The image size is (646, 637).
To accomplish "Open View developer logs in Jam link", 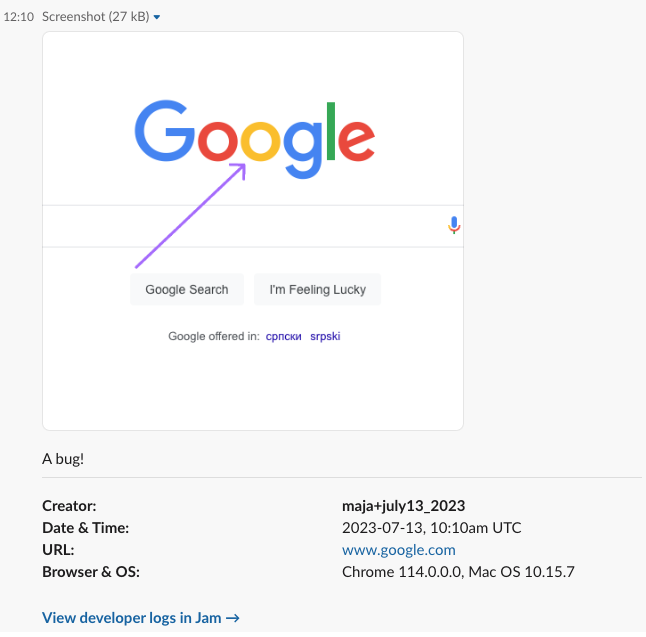I will (x=141, y=618).
